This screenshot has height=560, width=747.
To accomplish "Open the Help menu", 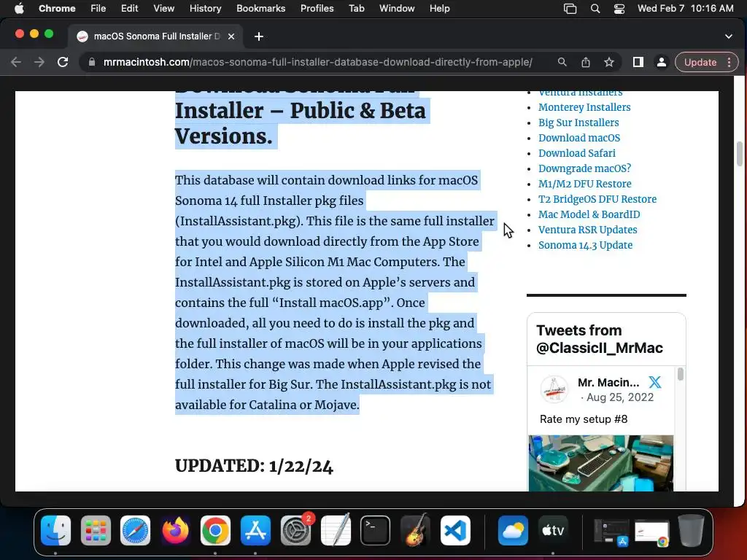I will (x=439, y=9).
